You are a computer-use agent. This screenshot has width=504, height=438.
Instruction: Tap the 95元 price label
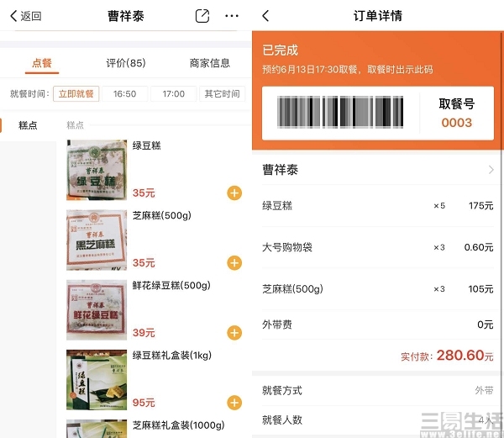click(x=144, y=403)
